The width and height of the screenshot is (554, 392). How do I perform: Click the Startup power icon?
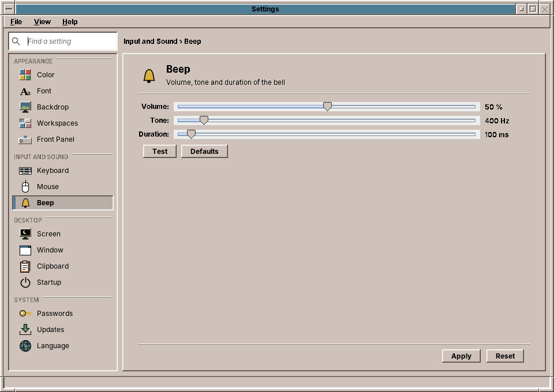(25, 282)
